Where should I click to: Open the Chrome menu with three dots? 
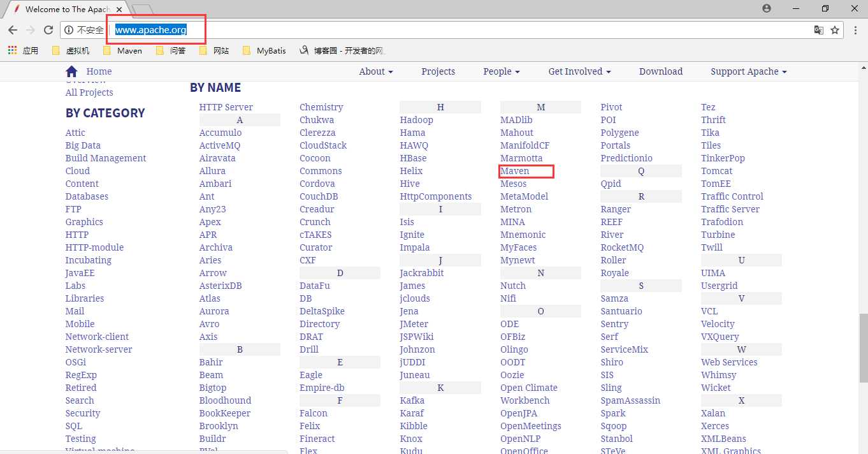(x=855, y=30)
